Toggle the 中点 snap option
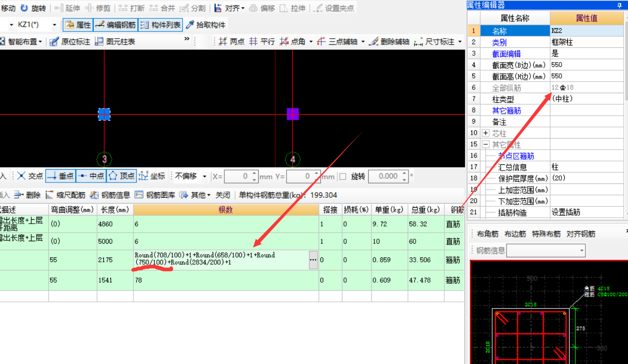Viewport: 628px width, 364px height. (x=91, y=176)
